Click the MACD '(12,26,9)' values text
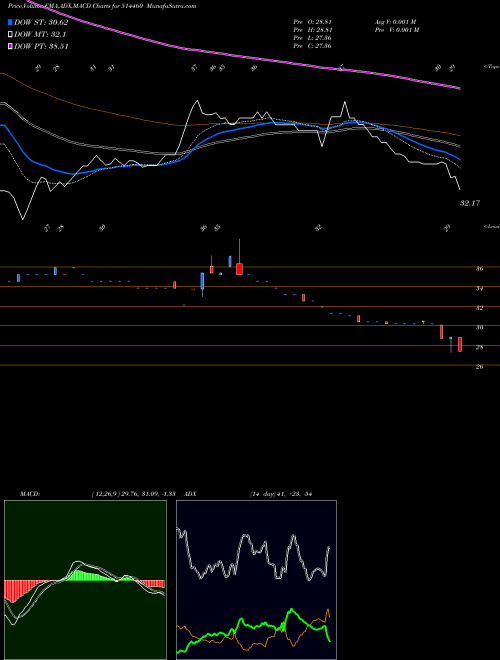500x660 pixels. 136,493
